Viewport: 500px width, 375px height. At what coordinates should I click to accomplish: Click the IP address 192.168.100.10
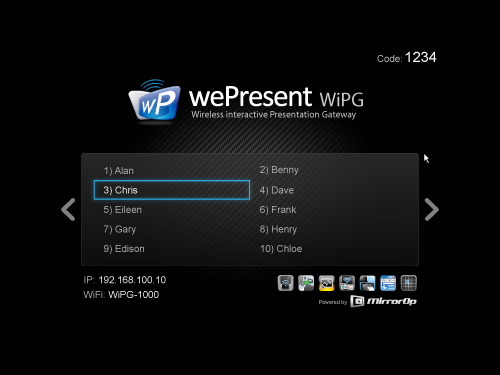point(132,280)
